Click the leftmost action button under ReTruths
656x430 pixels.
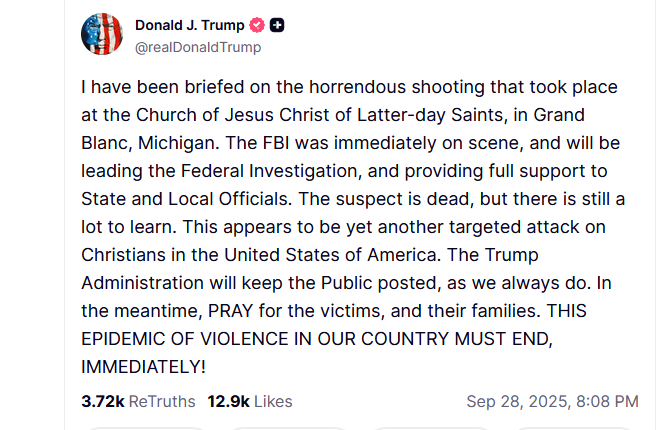coord(145,428)
